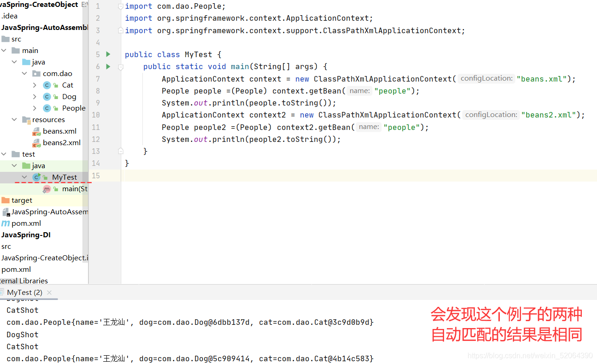
Task: Expand the People class node
Action: (x=35, y=108)
